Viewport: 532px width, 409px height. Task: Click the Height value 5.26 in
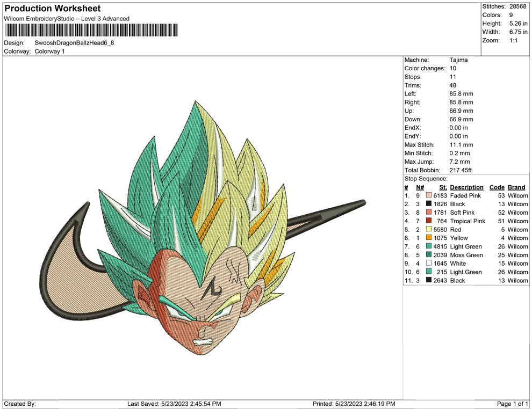click(518, 24)
